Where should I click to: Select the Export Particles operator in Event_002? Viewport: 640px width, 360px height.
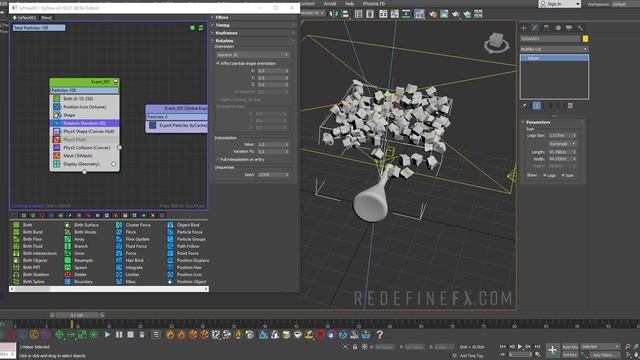pos(177,125)
